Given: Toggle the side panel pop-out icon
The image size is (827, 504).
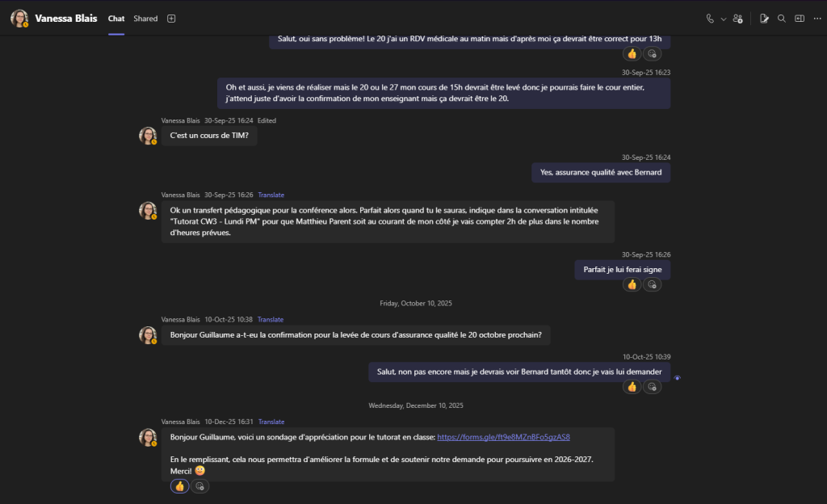Looking at the screenshot, I should (x=799, y=19).
